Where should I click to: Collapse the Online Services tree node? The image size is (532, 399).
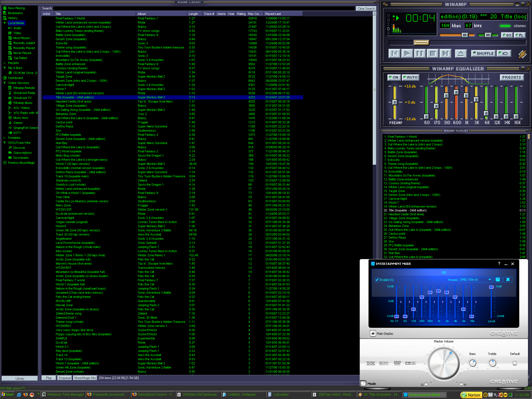tap(4, 83)
